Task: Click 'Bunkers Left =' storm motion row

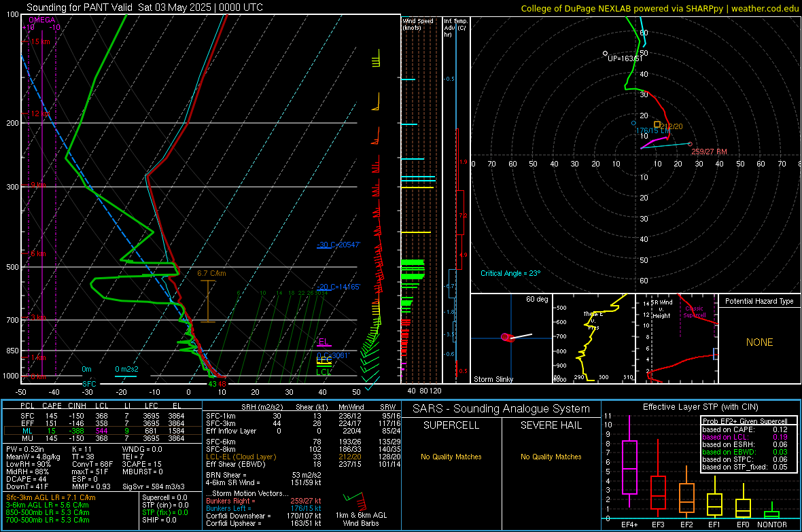Action: pos(264,508)
